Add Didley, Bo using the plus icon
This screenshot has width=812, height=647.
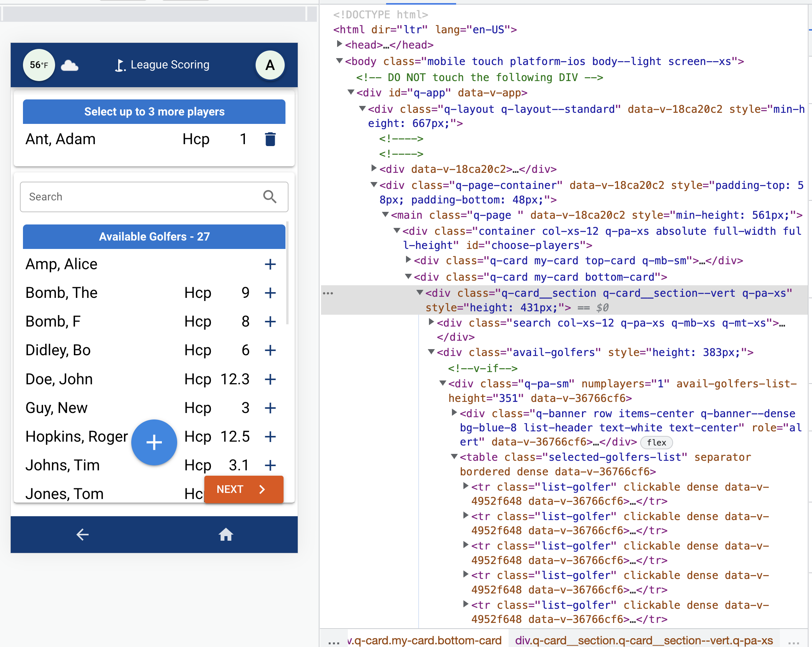pyautogui.click(x=270, y=350)
